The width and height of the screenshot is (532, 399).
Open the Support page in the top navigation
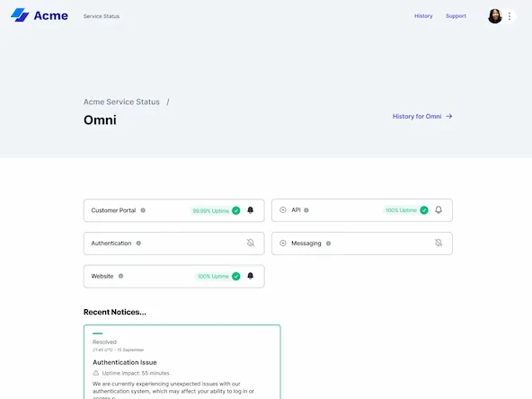(x=456, y=16)
